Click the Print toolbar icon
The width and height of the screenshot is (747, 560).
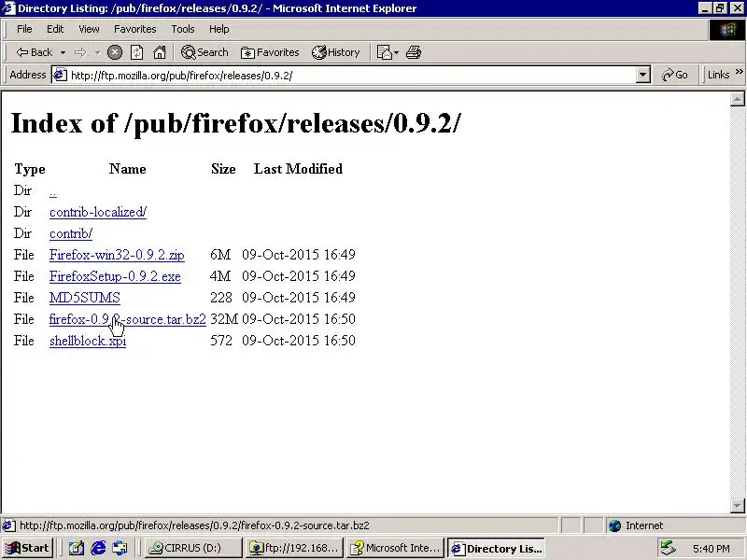[x=414, y=52]
